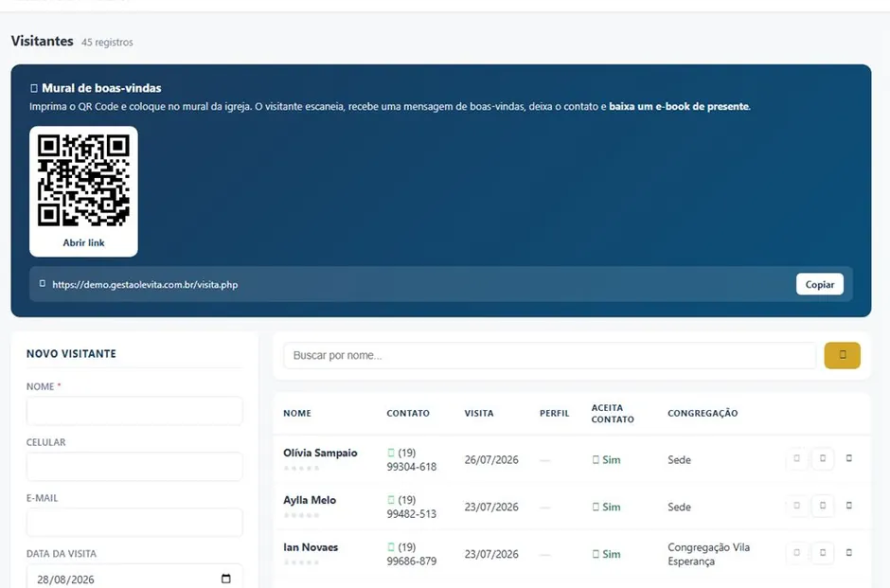Open the Abrir link under QR code
Viewport: 890px width, 588px height.
tap(83, 243)
